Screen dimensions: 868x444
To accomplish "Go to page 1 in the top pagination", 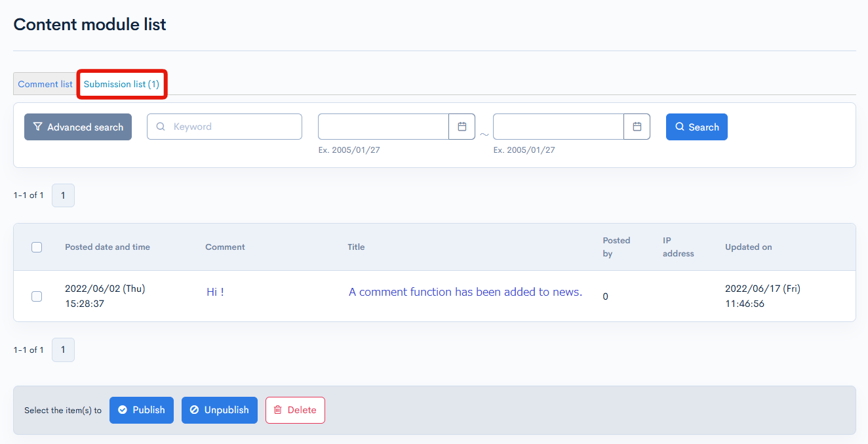I will (x=63, y=195).
